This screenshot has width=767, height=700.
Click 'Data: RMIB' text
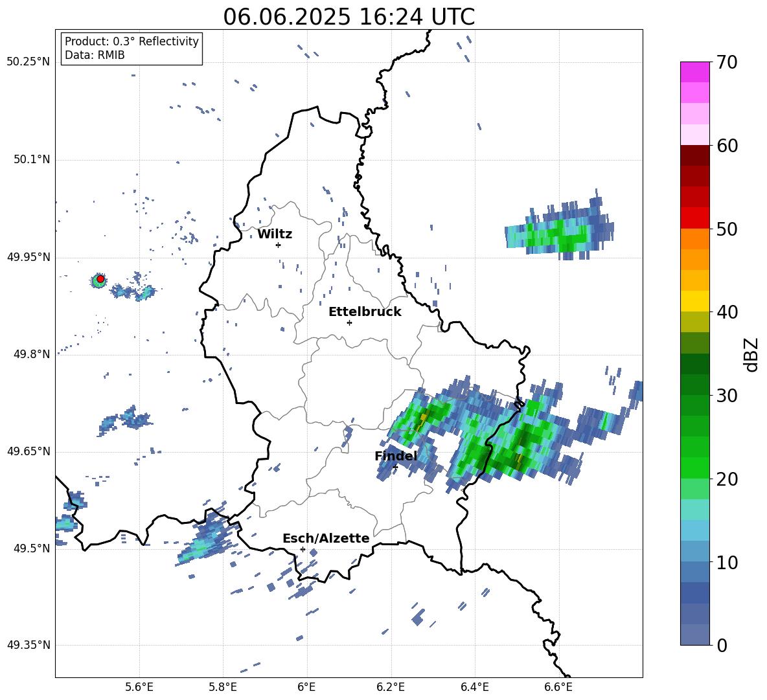(95, 55)
